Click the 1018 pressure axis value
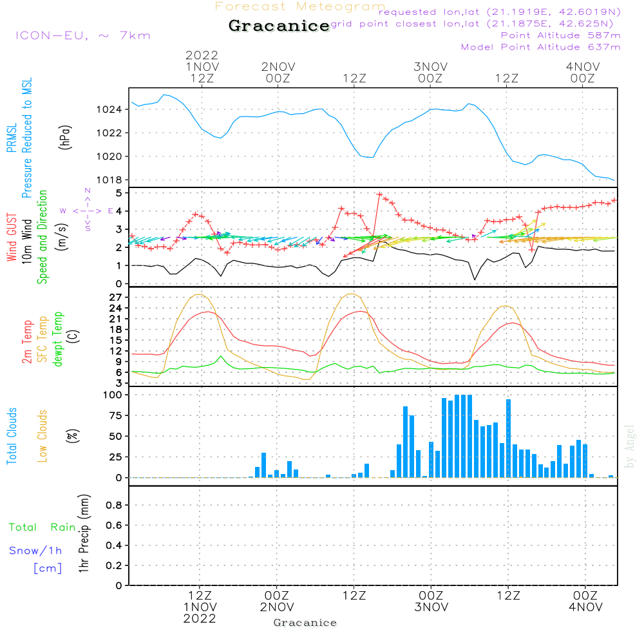The width and height of the screenshot is (644, 644). click(109, 180)
